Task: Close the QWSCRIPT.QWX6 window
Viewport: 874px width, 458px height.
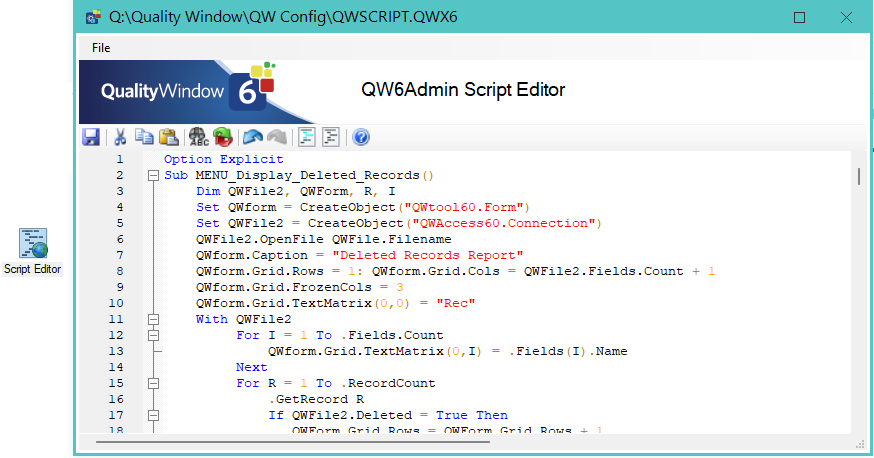Action: 846,18
